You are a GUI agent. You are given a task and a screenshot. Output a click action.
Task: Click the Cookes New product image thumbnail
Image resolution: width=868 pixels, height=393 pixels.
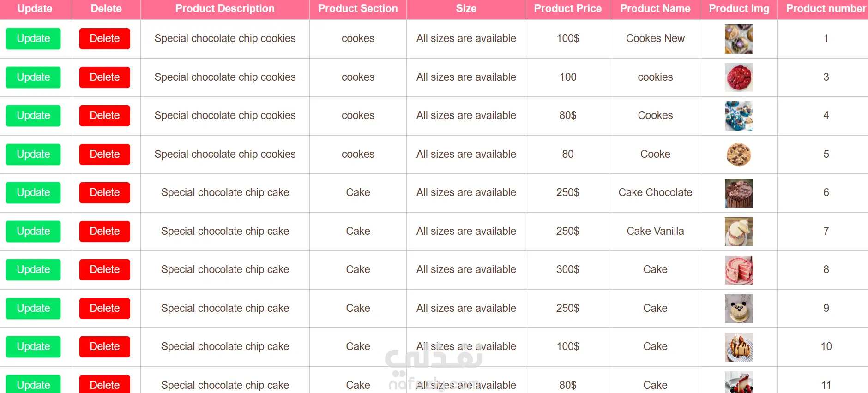(739, 39)
